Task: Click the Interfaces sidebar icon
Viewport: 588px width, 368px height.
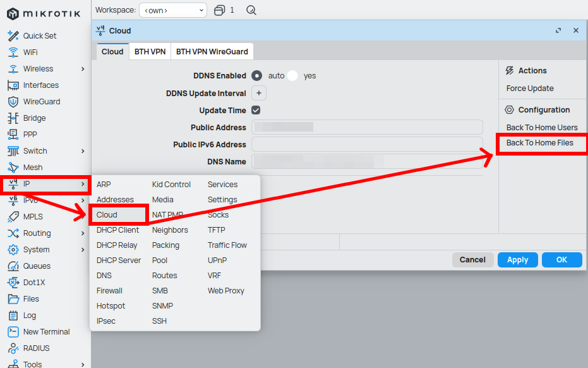Action: click(13, 85)
